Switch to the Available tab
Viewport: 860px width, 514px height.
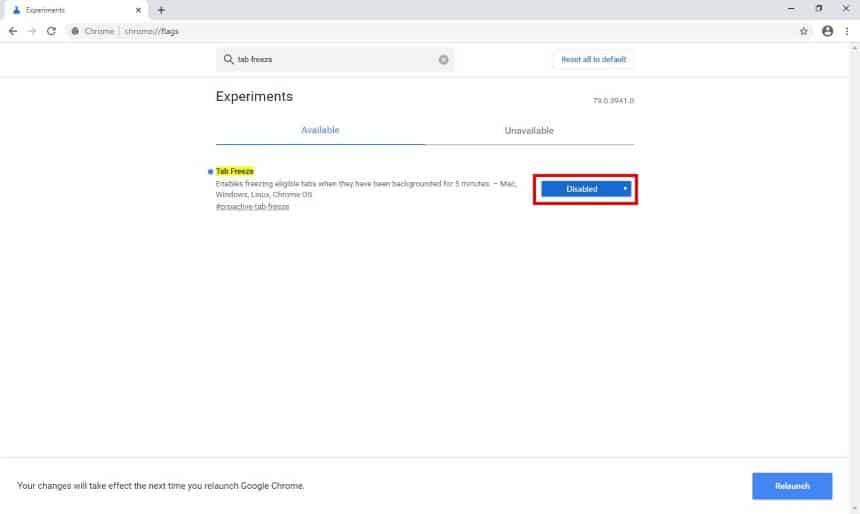[x=320, y=131]
